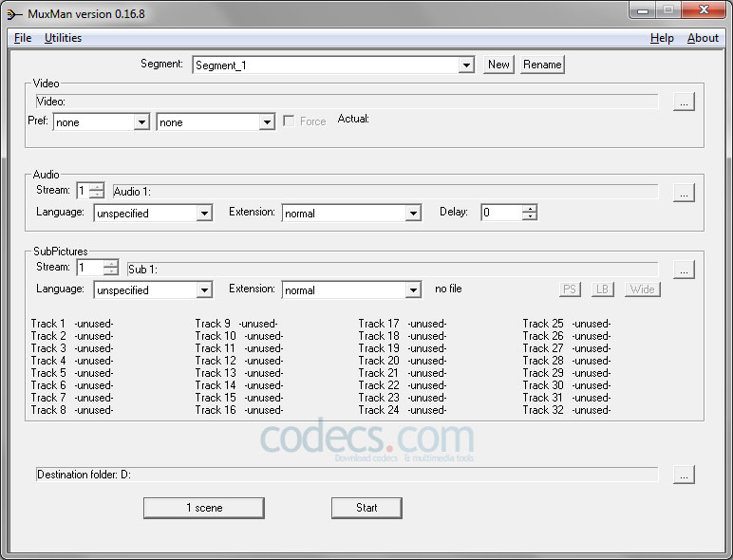This screenshot has height=560, width=733.
Task: Open SubPictures Language dropdown
Action: click(x=204, y=289)
